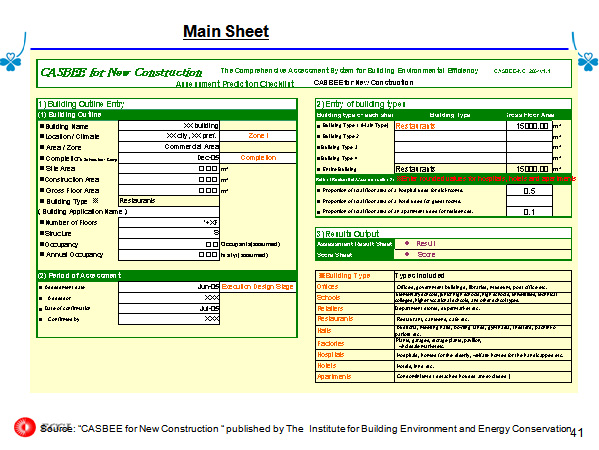Click the 'CASBEE for New Construction' banner title

[121, 72]
